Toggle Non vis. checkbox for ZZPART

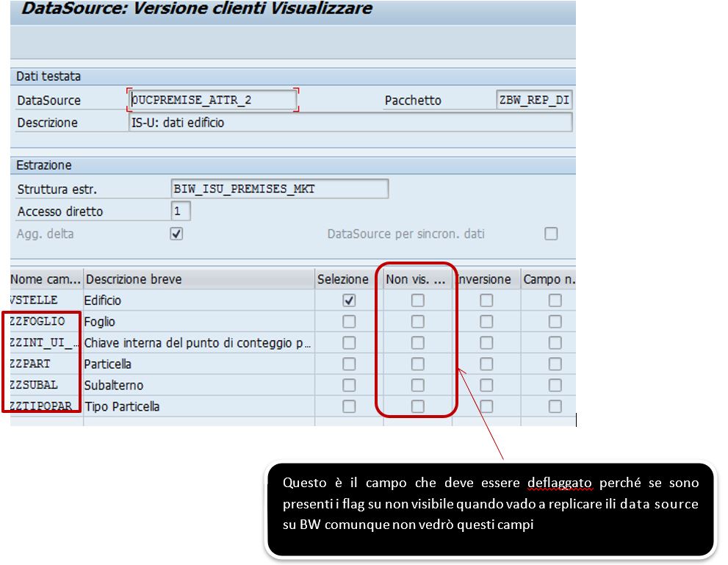click(x=418, y=364)
